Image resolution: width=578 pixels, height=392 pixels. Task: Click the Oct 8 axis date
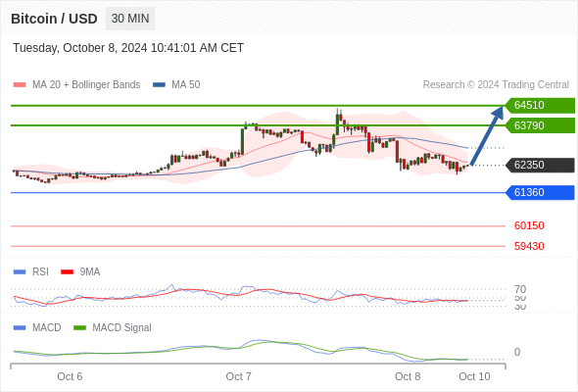tap(408, 376)
